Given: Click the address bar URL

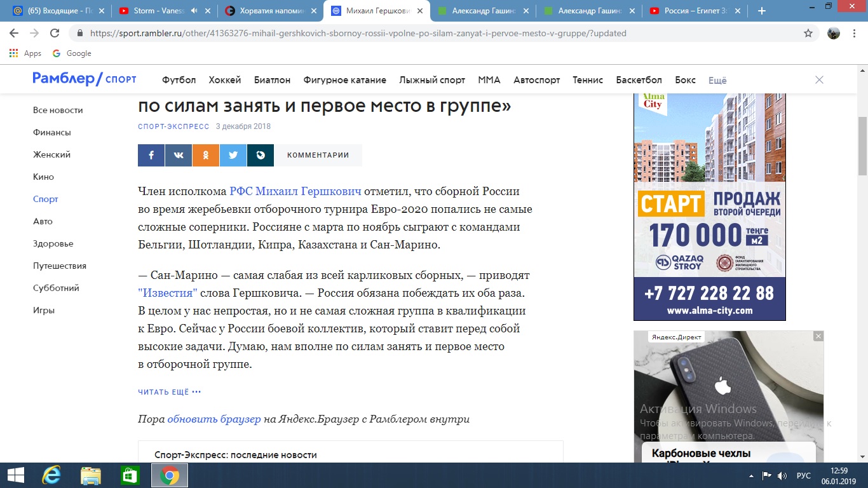Looking at the screenshot, I should coord(358,33).
